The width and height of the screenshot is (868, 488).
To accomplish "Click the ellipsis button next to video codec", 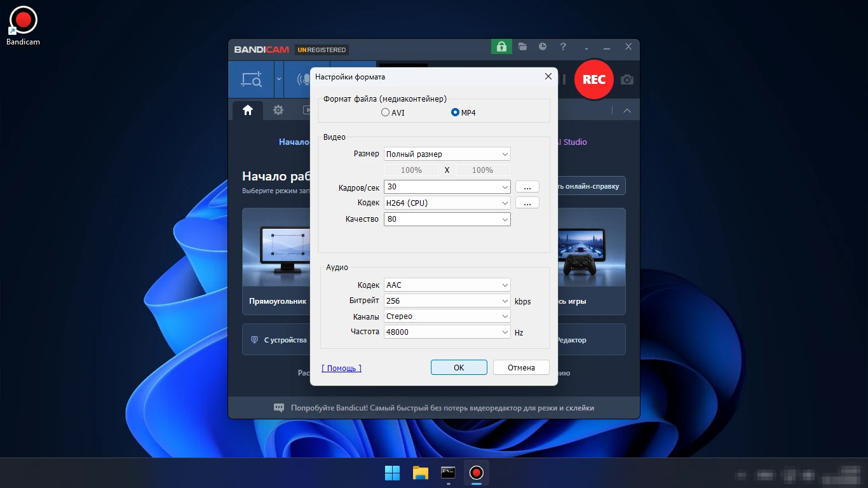I will coord(527,203).
